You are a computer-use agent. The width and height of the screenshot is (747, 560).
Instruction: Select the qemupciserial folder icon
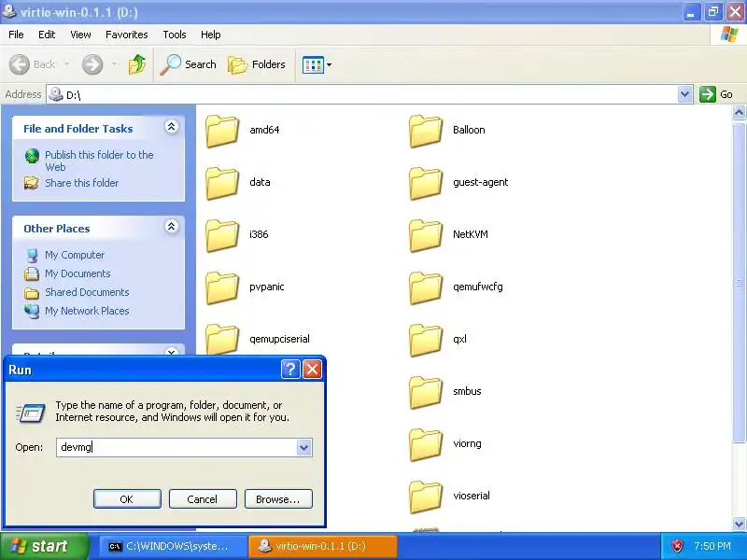222,339
